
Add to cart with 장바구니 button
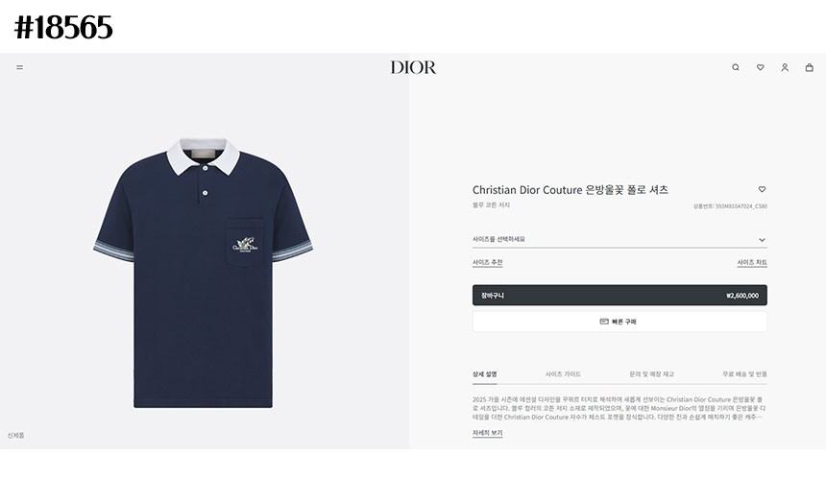(619, 296)
